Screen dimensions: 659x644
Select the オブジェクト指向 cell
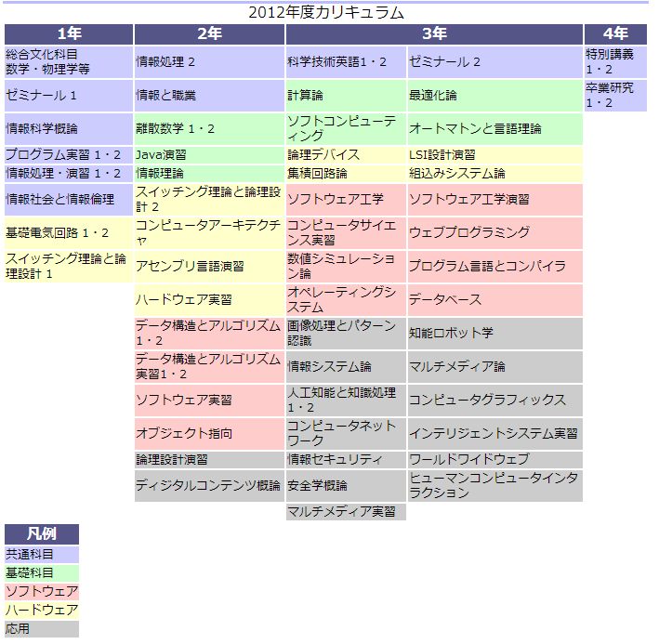(209, 434)
